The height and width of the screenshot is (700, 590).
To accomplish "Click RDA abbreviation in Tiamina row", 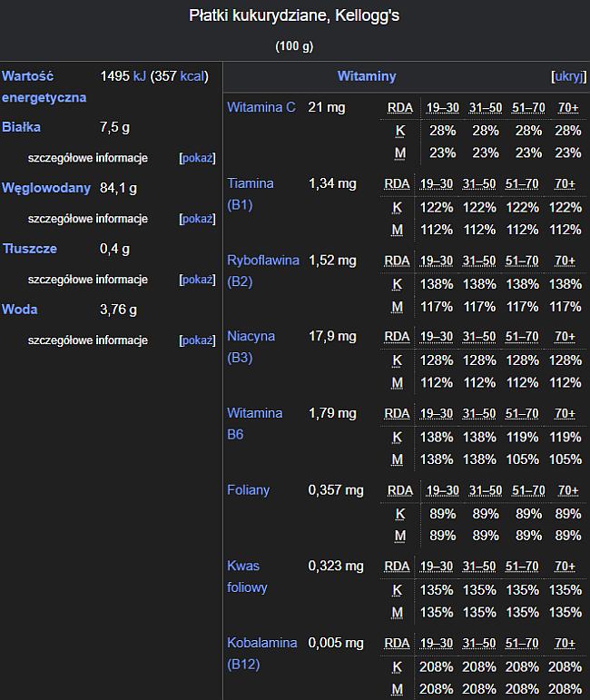I will coord(397,184).
